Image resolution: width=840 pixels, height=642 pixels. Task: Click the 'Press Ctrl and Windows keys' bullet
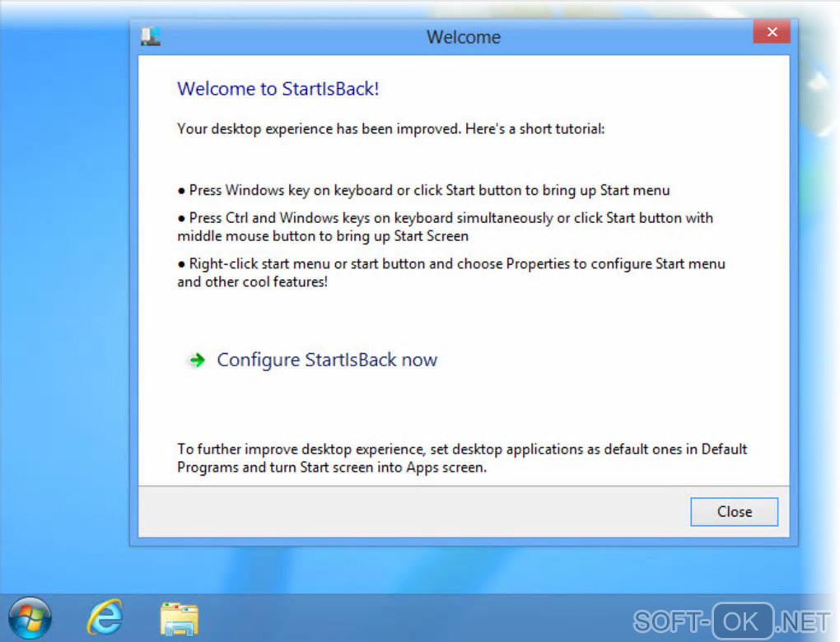(446, 227)
